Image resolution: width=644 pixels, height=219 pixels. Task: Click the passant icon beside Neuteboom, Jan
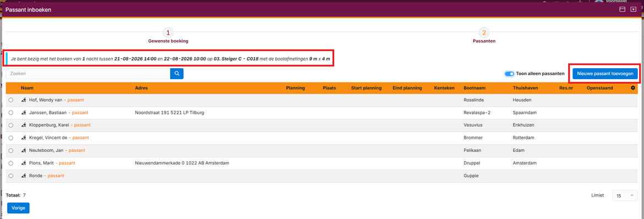tap(24, 150)
